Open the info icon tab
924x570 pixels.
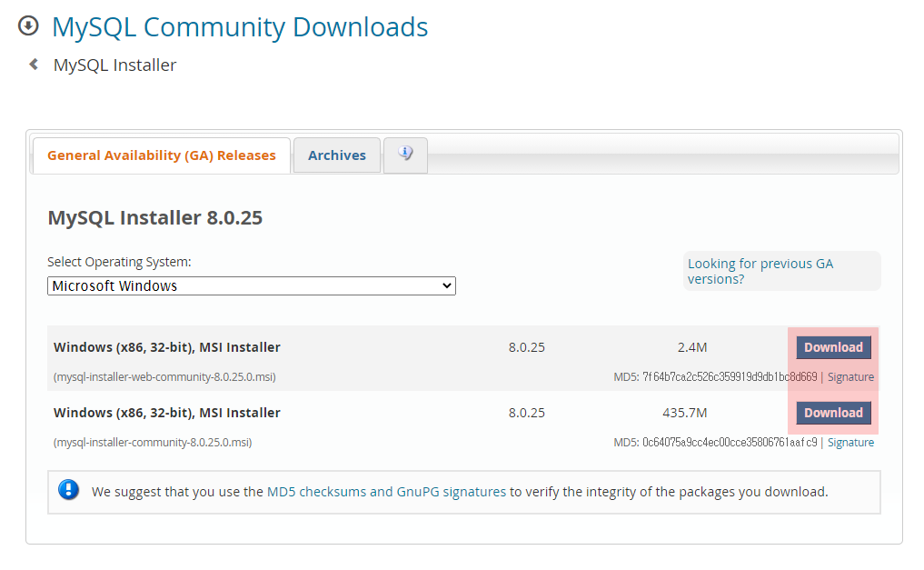(x=405, y=155)
